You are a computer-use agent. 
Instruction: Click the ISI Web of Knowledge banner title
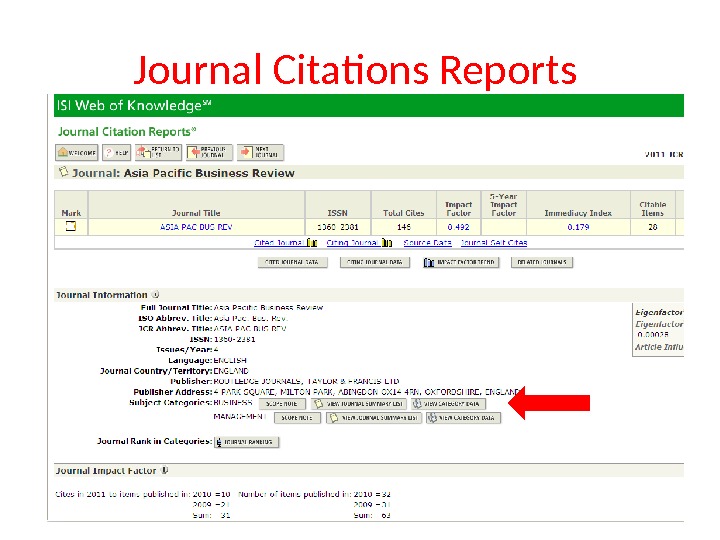pyautogui.click(x=134, y=106)
